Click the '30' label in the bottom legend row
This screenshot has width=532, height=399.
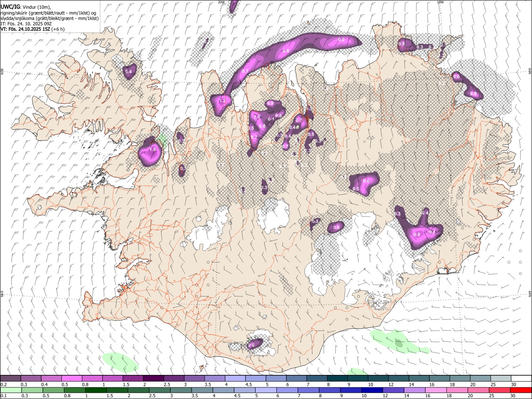513,396
